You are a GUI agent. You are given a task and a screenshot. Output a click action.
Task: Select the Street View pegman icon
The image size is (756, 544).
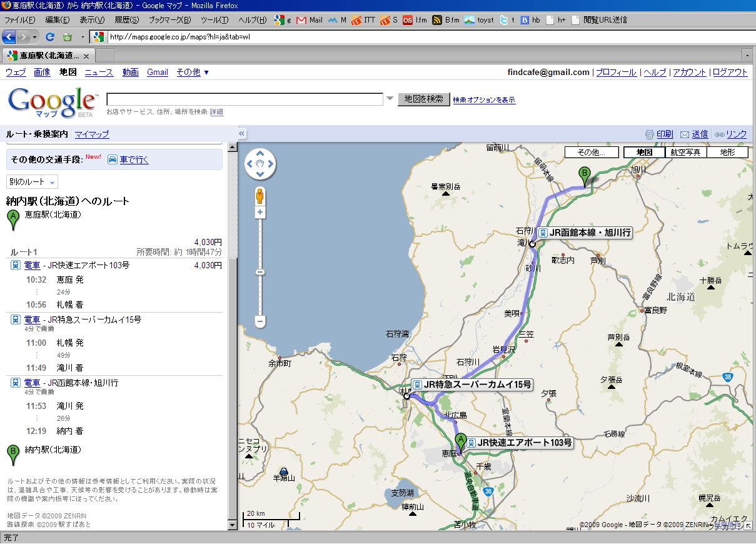(260, 197)
